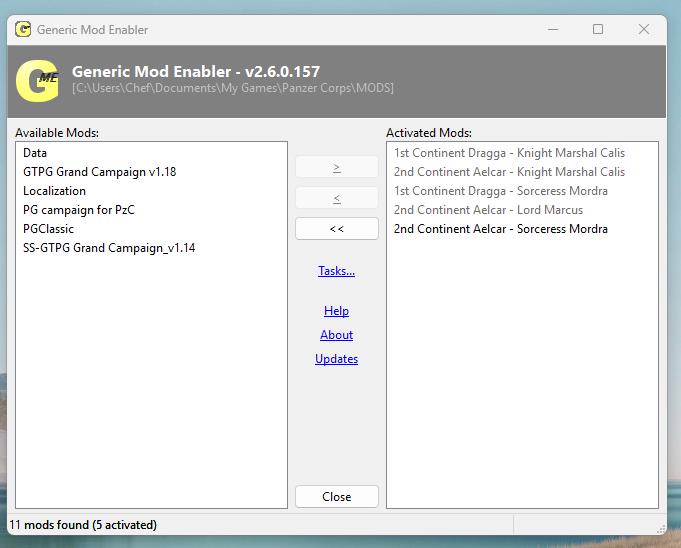Open the Tasks... link

click(x=336, y=271)
